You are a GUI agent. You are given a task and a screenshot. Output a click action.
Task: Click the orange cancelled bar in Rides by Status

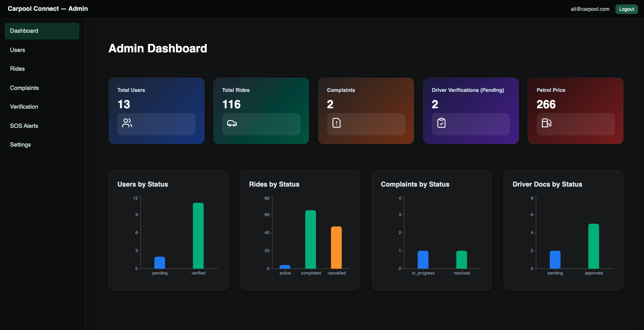[x=336, y=247]
